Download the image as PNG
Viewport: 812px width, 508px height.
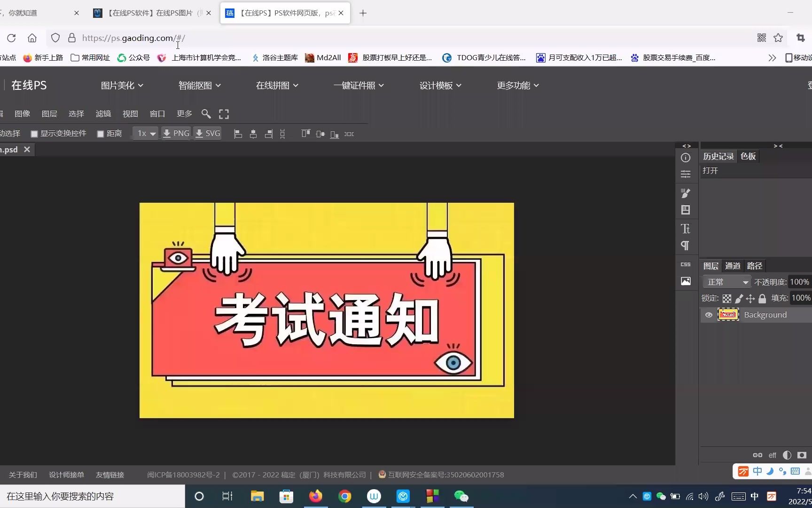(175, 133)
